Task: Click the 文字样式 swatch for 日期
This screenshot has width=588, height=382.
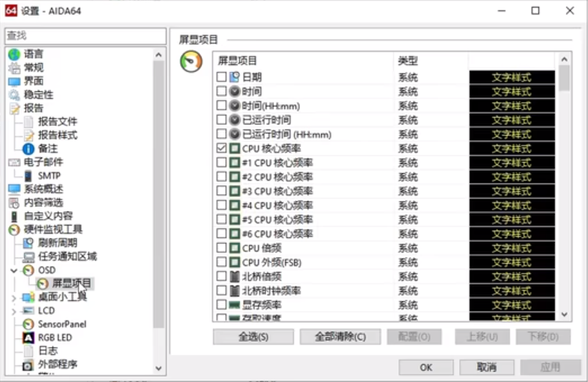Action: [x=511, y=78]
